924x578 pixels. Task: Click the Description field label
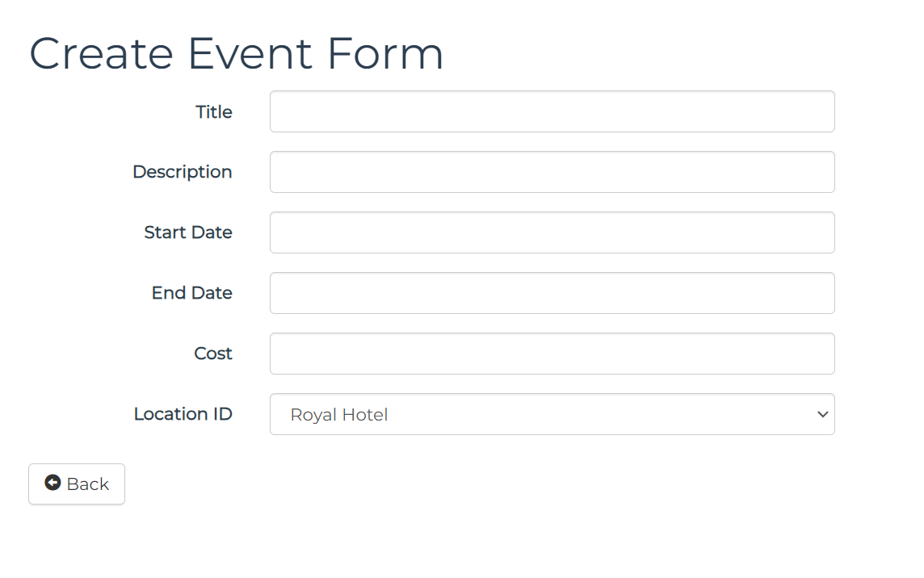pyautogui.click(x=182, y=172)
